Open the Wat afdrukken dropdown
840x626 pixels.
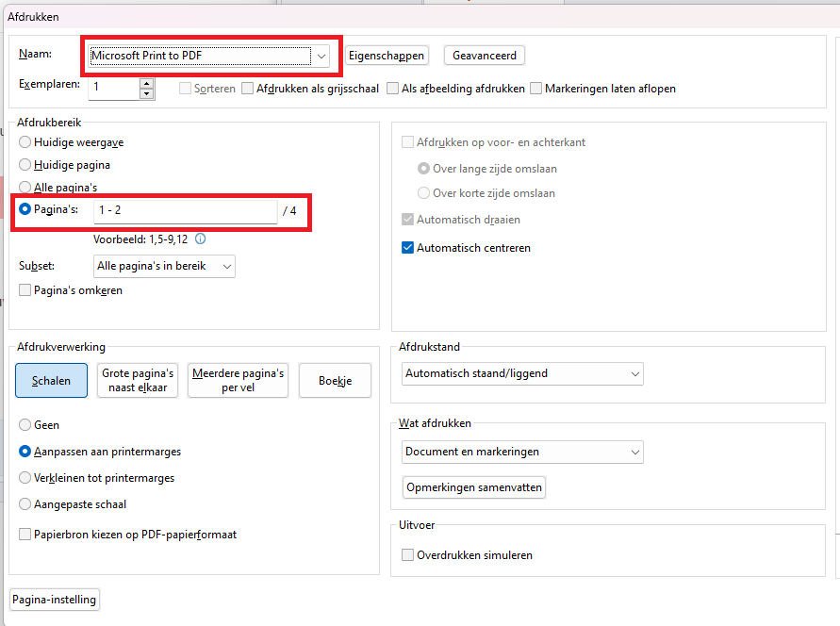pos(521,452)
